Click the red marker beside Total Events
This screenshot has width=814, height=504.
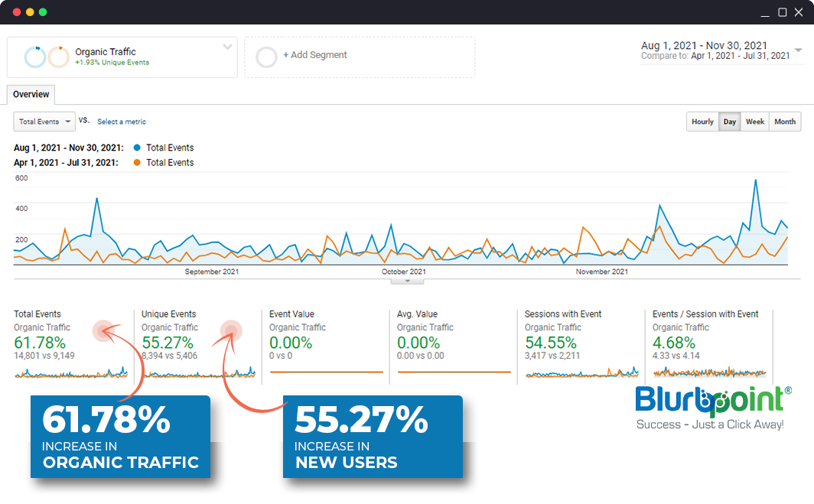coord(103,330)
